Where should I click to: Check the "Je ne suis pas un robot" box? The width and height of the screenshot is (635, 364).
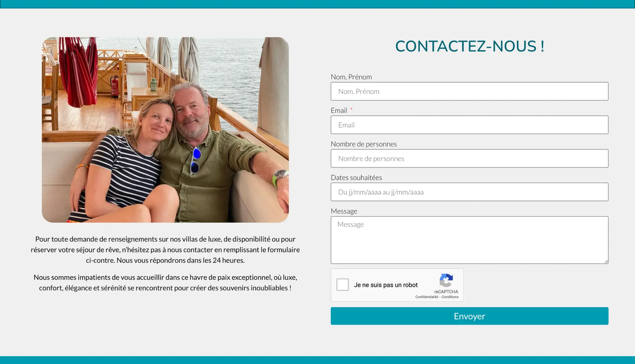[342, 285]
